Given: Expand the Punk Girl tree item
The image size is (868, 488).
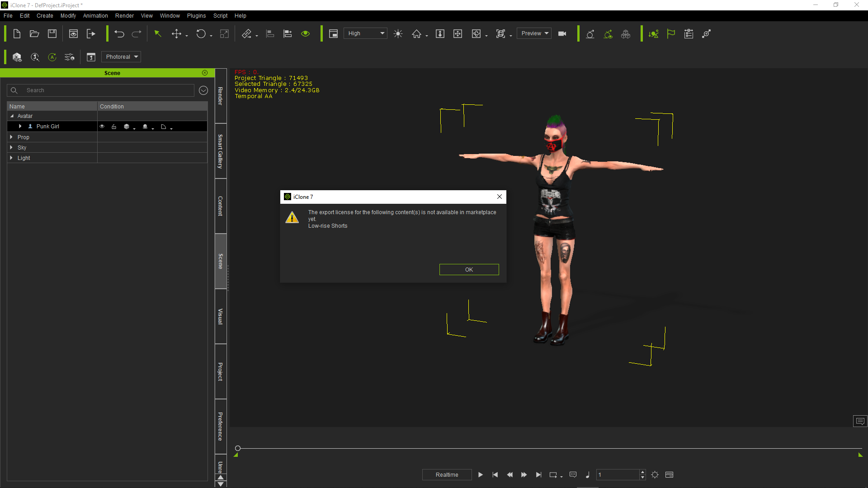Looking at the screenshot, I should coord(20,127).
